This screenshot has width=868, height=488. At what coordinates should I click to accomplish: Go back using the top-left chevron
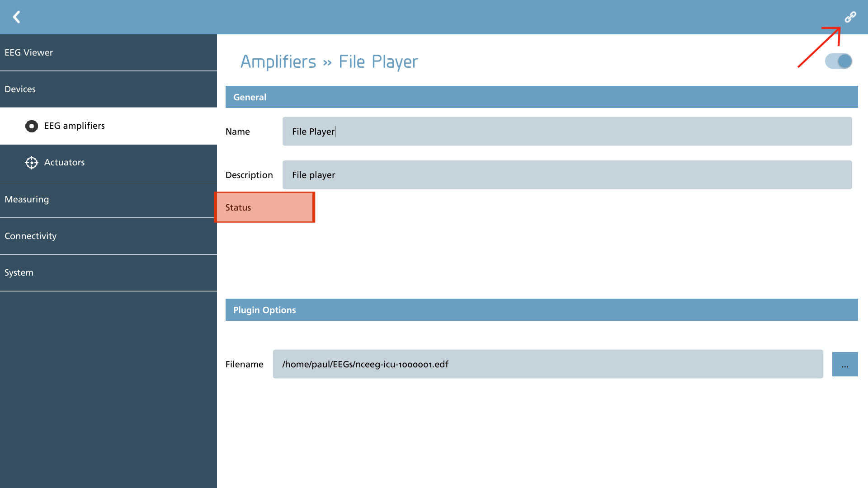point(17,17)
